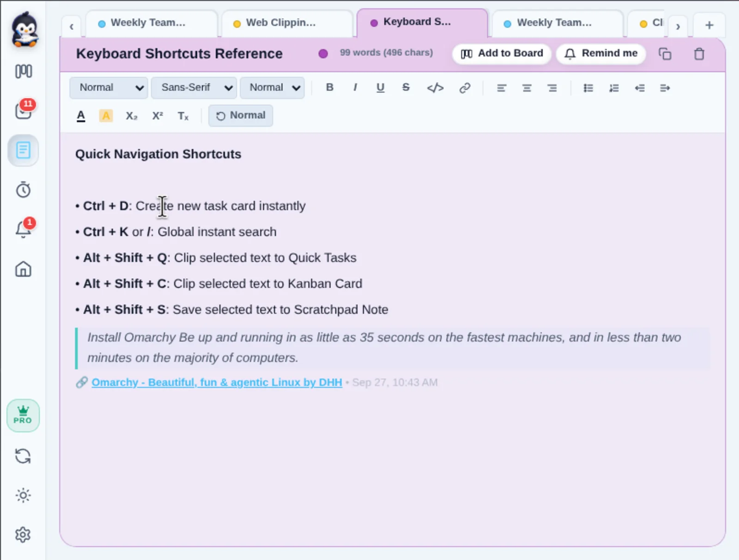The width and height of the screenshot is (739, 560).
Task: Click the penguin app logo
Action: pyautogui.click(x=24, y=30)
